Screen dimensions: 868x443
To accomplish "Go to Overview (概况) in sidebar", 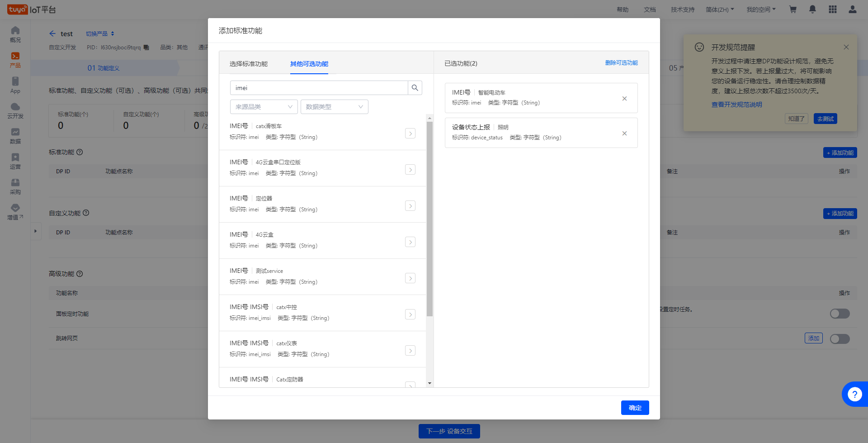I will click(15, 34).
